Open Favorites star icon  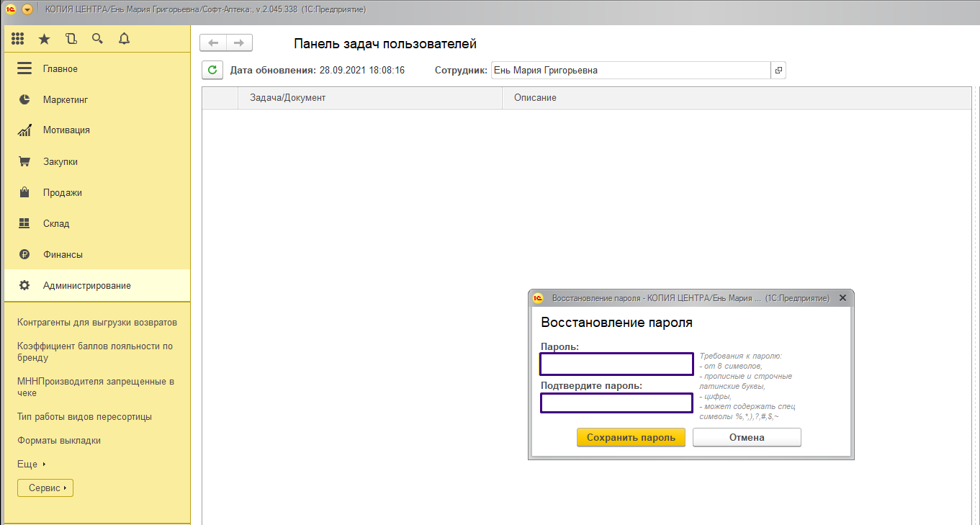click(x=44, y=39)
